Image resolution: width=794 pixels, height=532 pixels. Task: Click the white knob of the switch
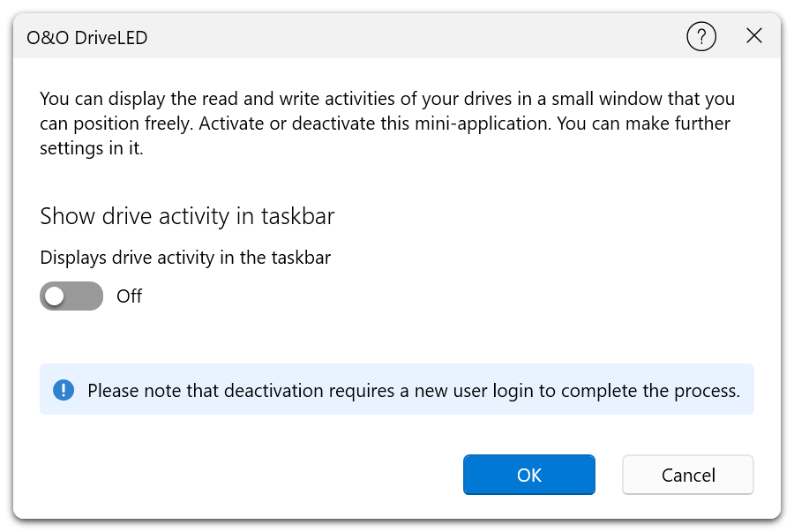tap(56, 296)
